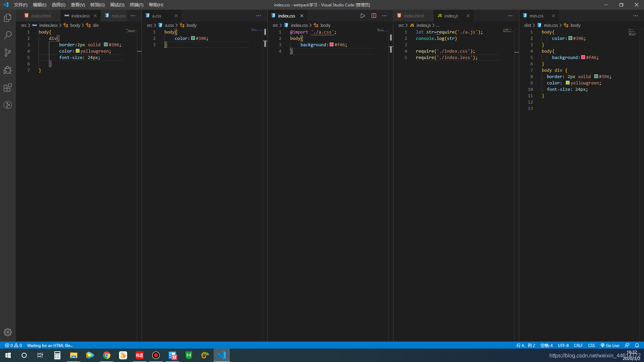644x362 pixels.
Task: Open the 选择(S) menu
Action: (58, 5)
